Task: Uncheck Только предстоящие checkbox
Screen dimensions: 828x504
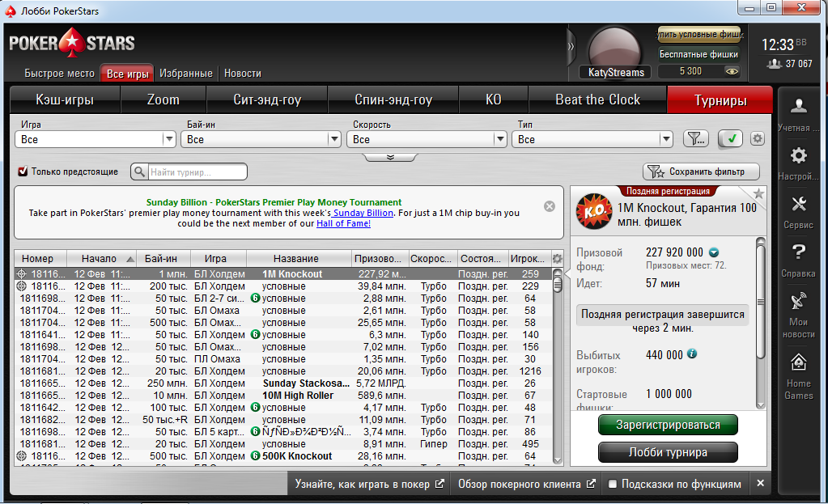Action: click(x=23, y=172)
